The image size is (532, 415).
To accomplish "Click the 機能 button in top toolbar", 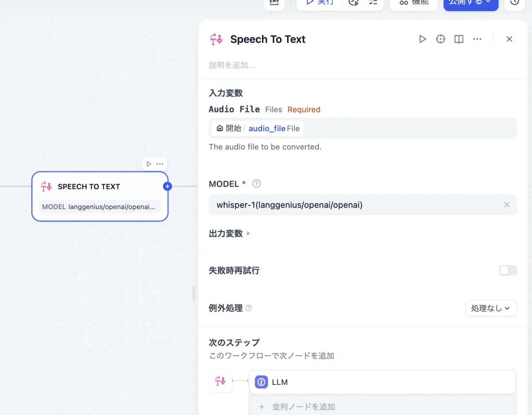I will [x=414, y=3].
